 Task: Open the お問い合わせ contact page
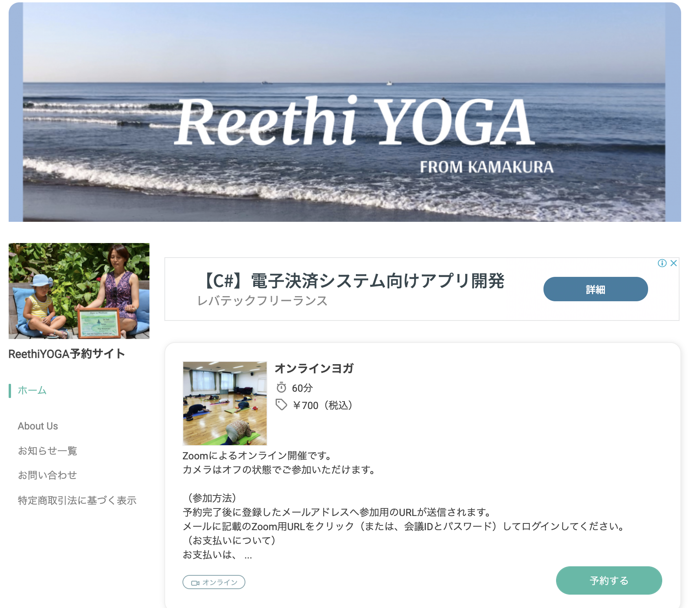coord(48,475)
